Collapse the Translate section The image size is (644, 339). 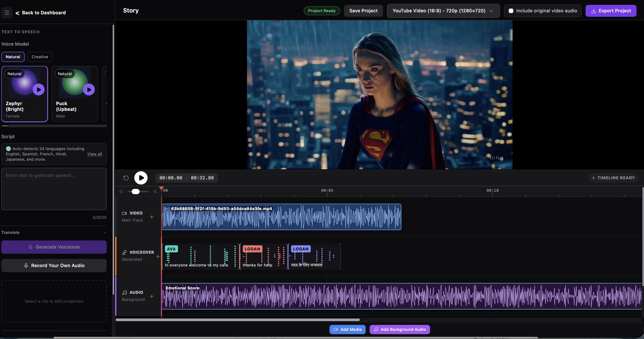(x=105, y=232)
